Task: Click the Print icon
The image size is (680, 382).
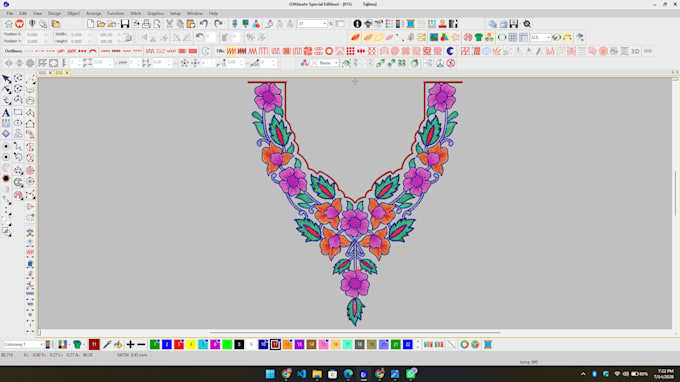Action: (147, 24)
